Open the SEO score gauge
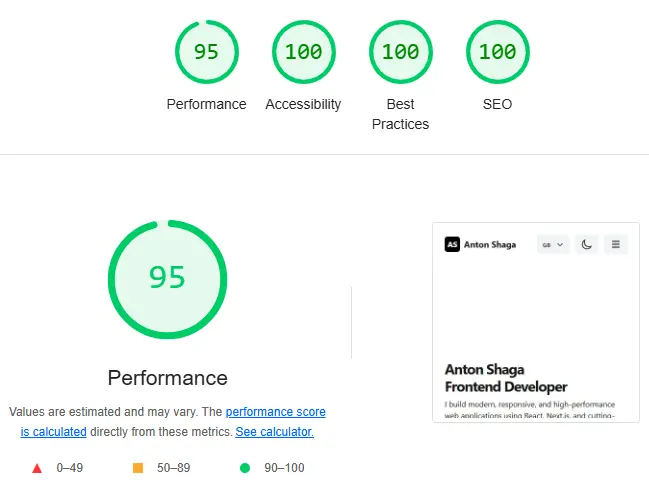649x499 pixels. [x=497, y=52]
